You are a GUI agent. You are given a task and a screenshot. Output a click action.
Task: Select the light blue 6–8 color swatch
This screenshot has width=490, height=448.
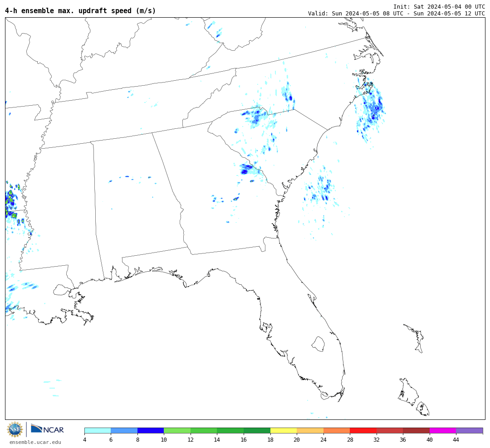point(124,431)
